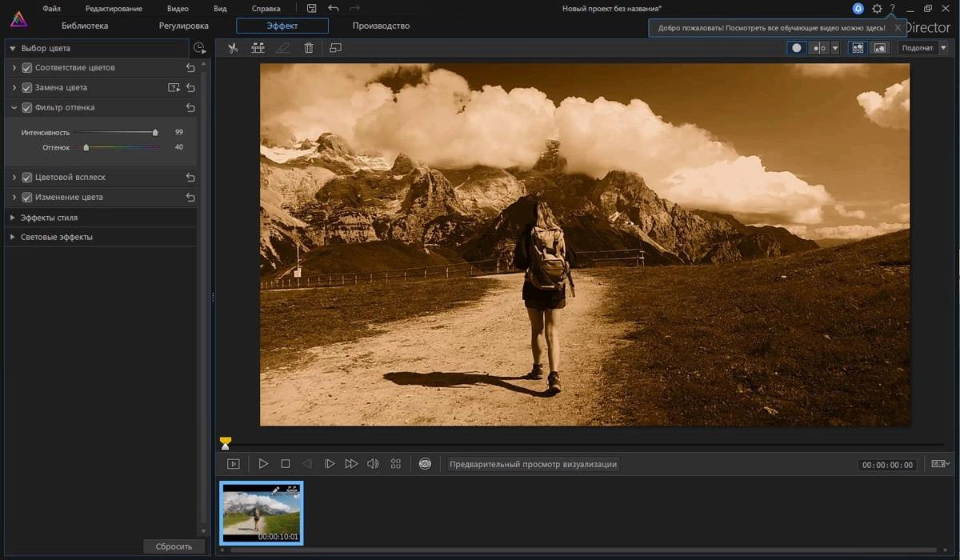Collapse the Выбор цвета section
The width and height of the screenshot is (960, 560).
click(13, 48)
